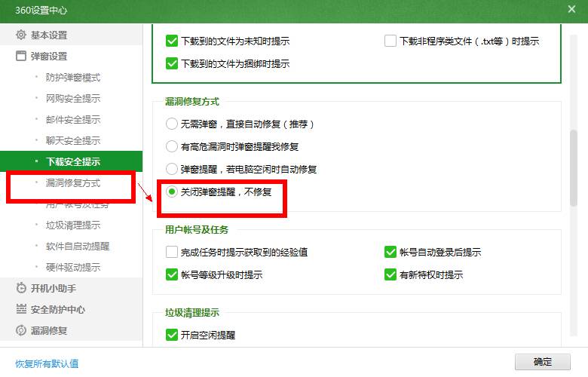Click the 开机小助手 clock icon
588x377 pixels.
point(21,288)
